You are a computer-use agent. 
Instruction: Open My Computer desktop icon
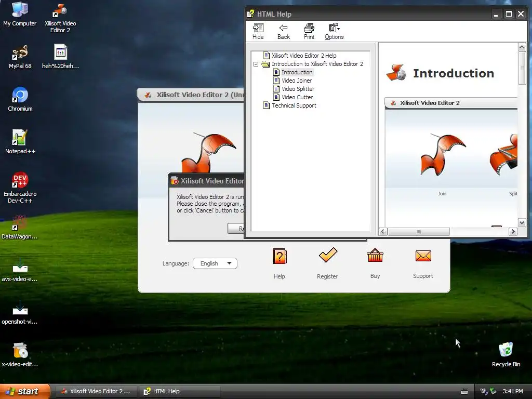pos(20,14)
